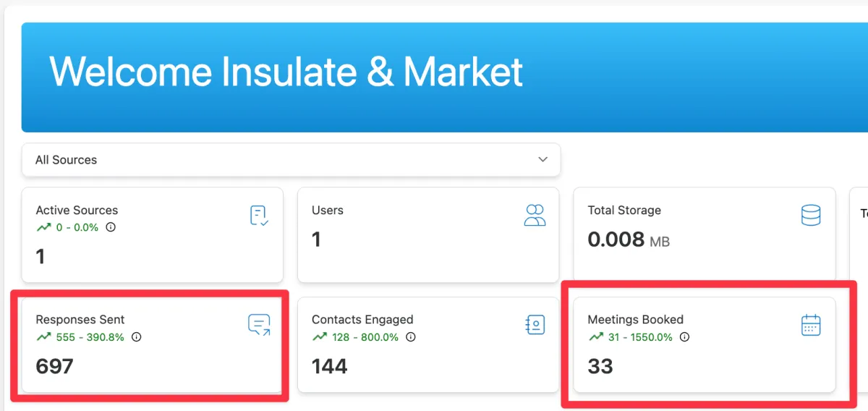
Task: Click the Responses Sent chat icon
Action: point(259,325)
